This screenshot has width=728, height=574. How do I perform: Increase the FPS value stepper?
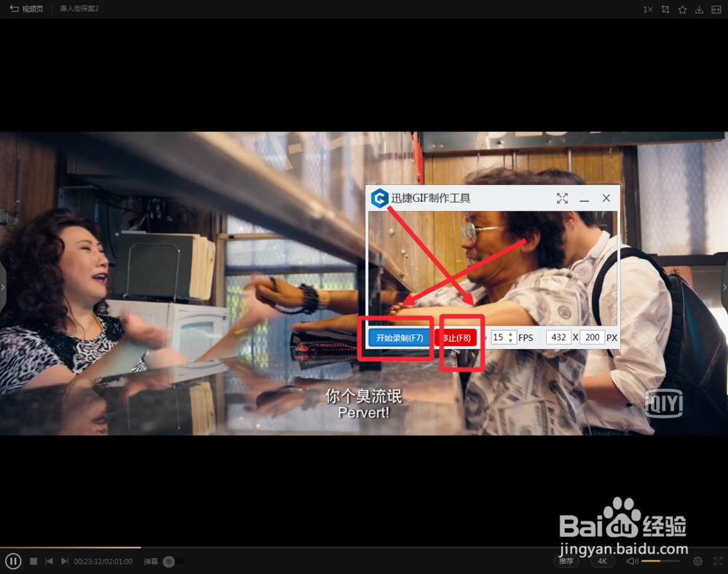click(511, 334)
